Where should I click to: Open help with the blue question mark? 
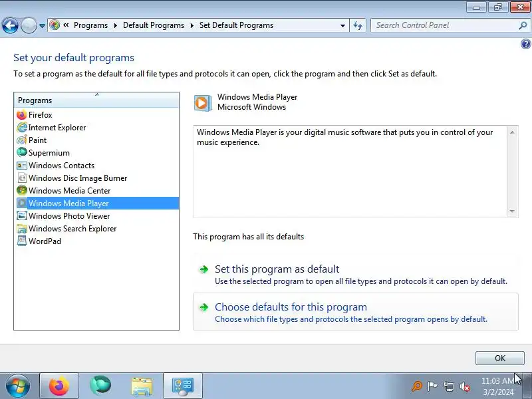click(x=525, y=44)
